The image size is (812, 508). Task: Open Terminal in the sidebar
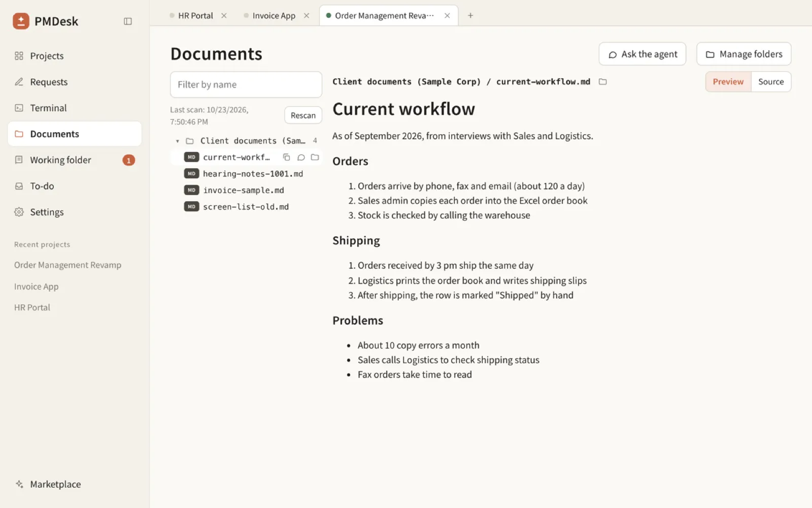click(75, 108)
